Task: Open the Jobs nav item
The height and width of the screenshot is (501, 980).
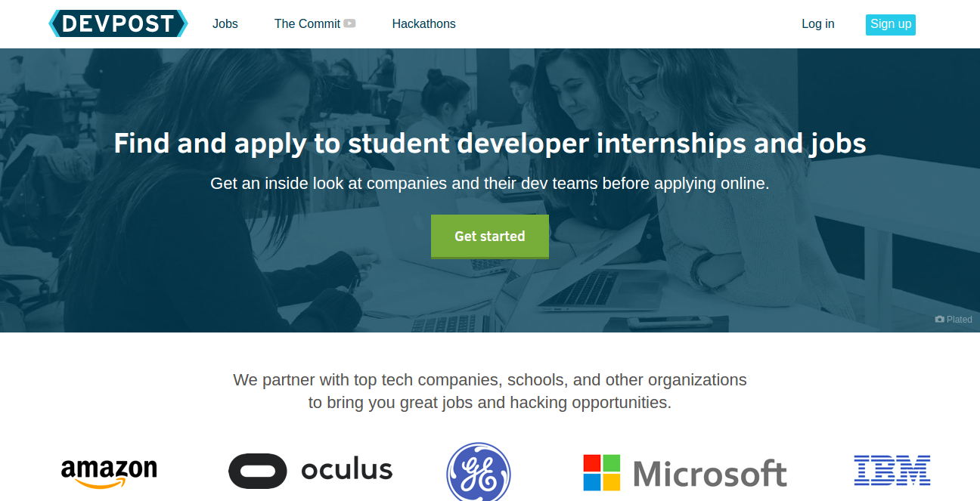Action: tap(225, 23)
